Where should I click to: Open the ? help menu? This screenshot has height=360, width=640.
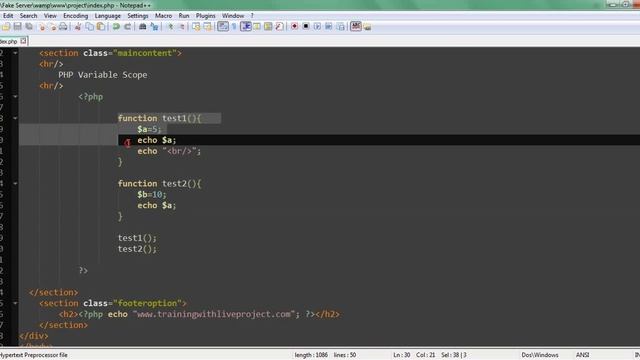click(x=252, y=16)
